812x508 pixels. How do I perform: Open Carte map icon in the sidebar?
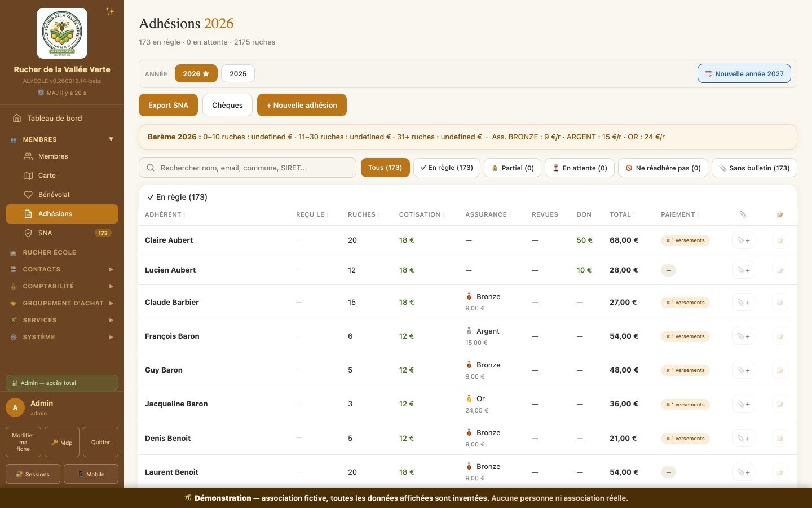[x=28, y=176]
